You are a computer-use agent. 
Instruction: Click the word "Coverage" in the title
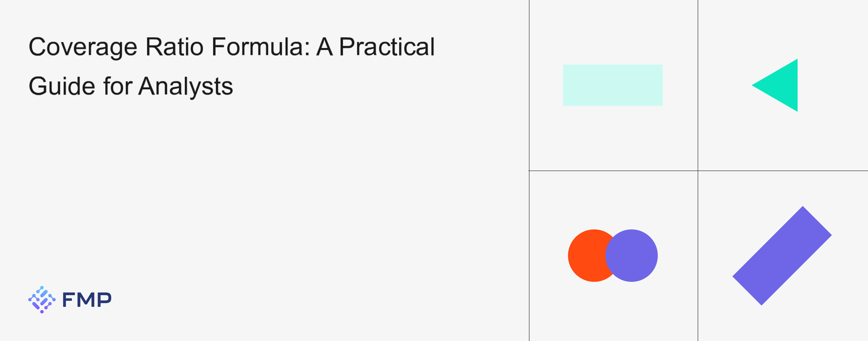pos(83,47)
